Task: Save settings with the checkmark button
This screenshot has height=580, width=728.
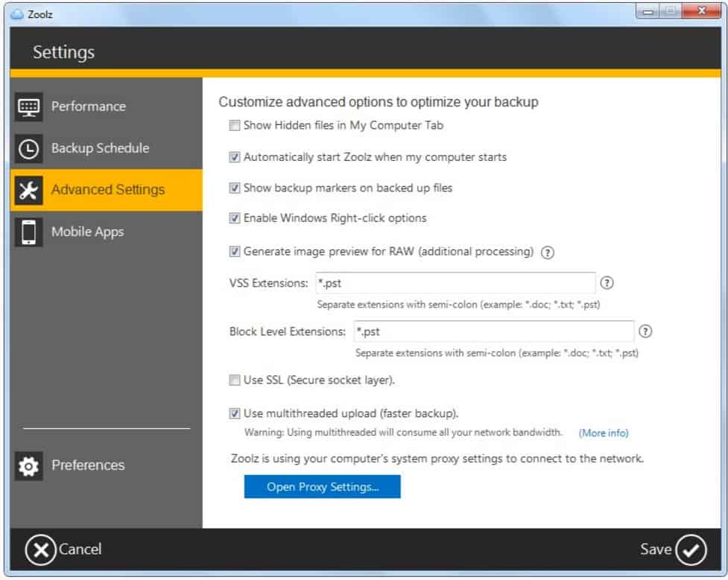Action: pyautogui.click(x=691, y=549)
